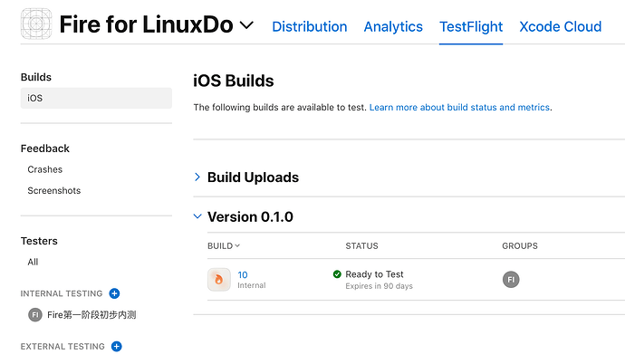Open the app switcher chevron beside Fire for LinuxDo

click(x=246, y=25)
